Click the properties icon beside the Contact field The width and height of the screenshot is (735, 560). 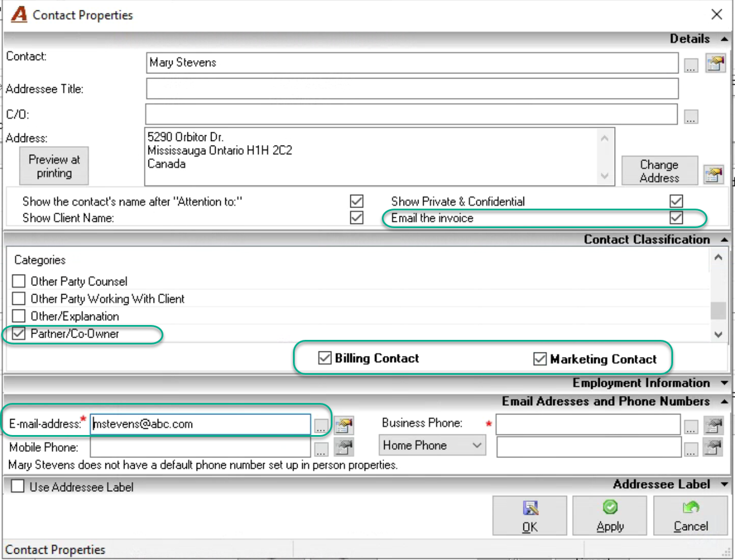(715, 63)
